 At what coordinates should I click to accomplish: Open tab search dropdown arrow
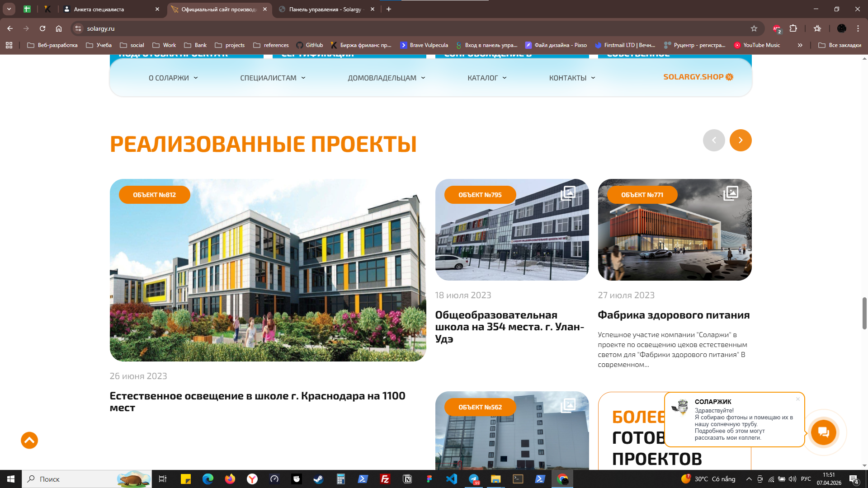point(9,9)
